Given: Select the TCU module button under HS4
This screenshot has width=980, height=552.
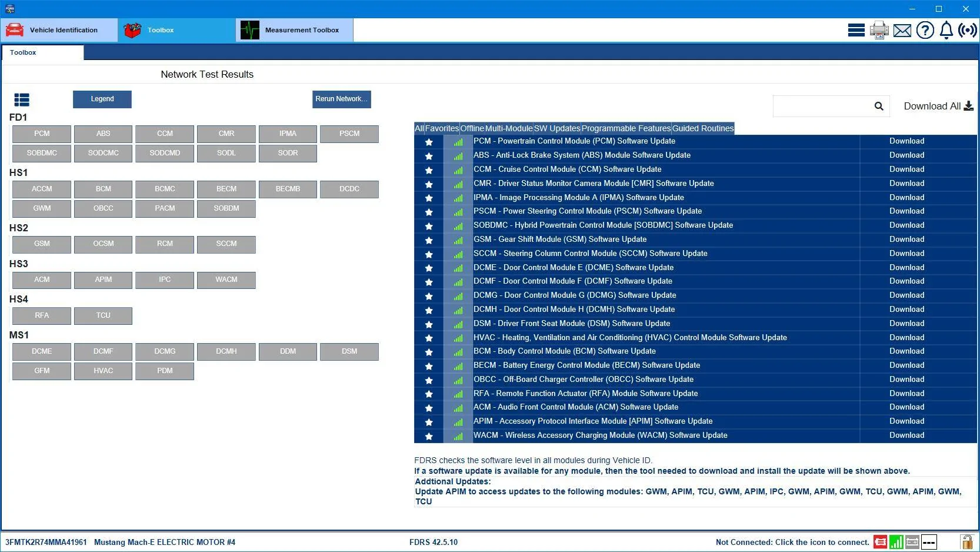Looking at the screenshot, I should pyautogui.click(x=104, y=316).
